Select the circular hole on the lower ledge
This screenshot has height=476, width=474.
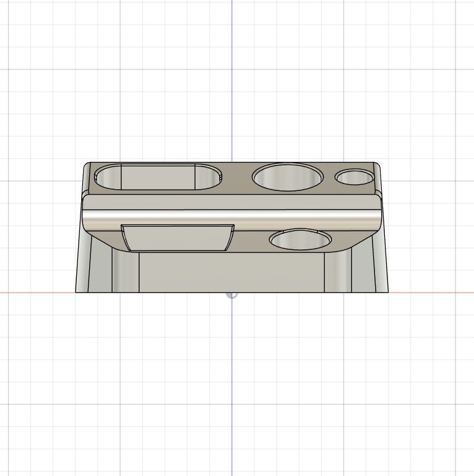300,240
